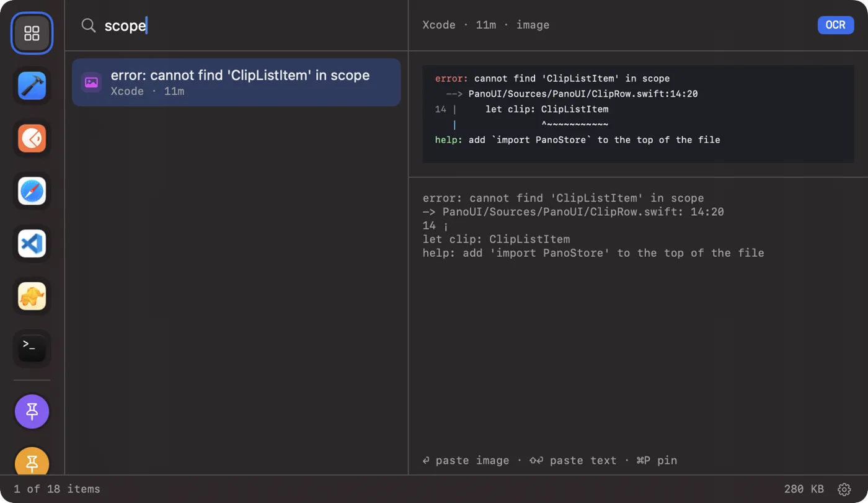Click the 'paste text' shortcut hint
Viewport: 868px width, 503px height.
click(573, 460)
